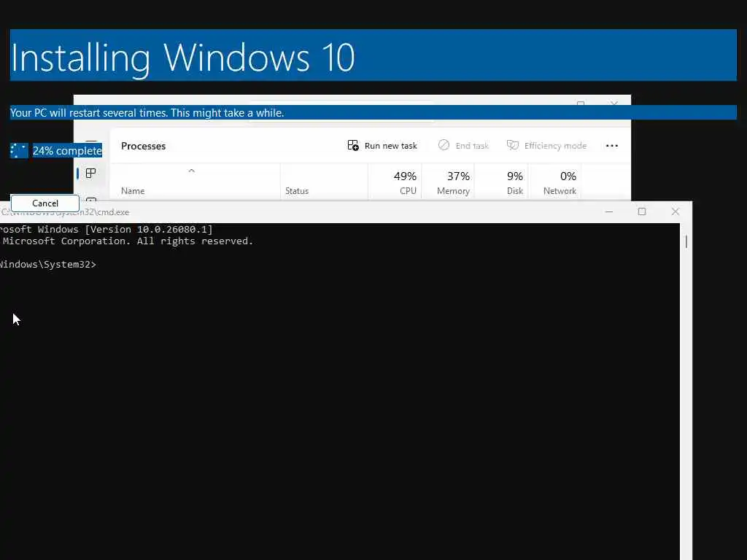Minimize the cmd.exe window
The image size is (747, 560).
(x=609, y=211)
